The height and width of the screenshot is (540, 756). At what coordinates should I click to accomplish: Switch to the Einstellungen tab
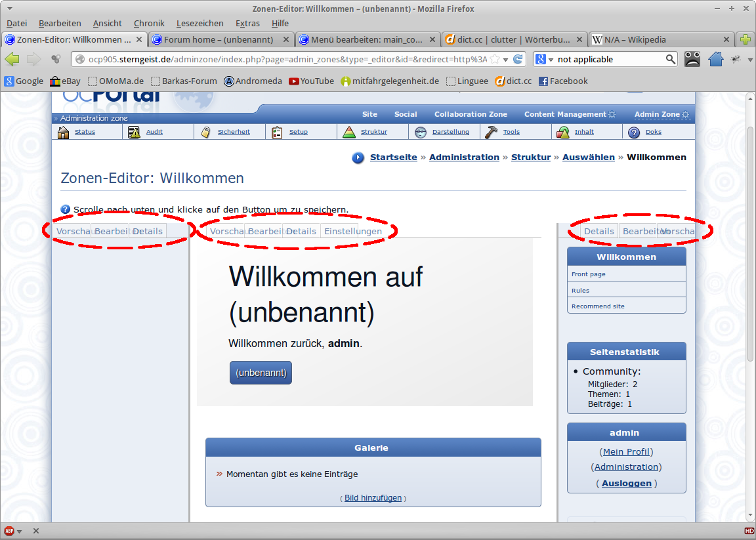[x=352, y=231]
